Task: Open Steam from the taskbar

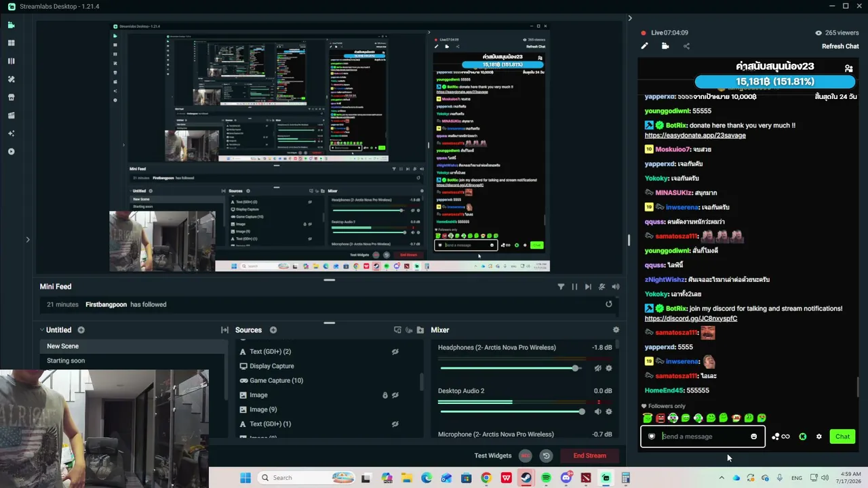Action: coord(526,478)
